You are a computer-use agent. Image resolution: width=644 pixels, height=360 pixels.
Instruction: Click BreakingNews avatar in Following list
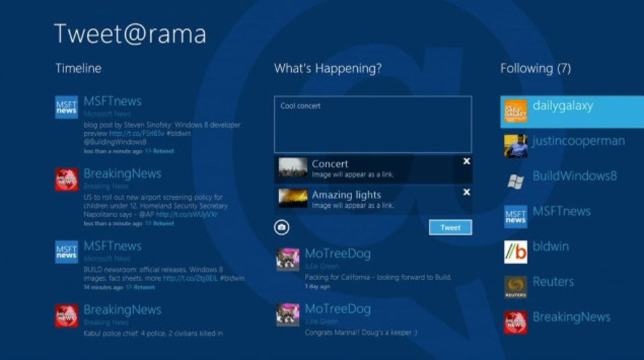516,322
